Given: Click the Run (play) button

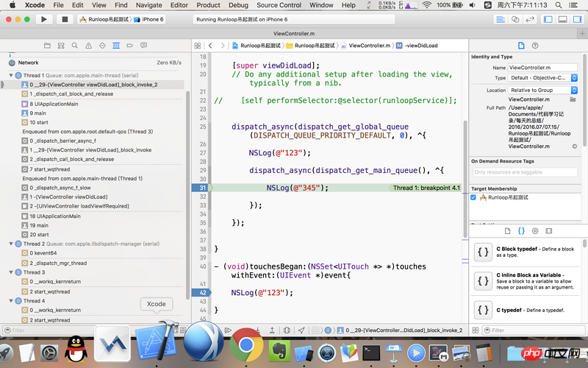Looking at the screenshot, I should pos(44,19).
